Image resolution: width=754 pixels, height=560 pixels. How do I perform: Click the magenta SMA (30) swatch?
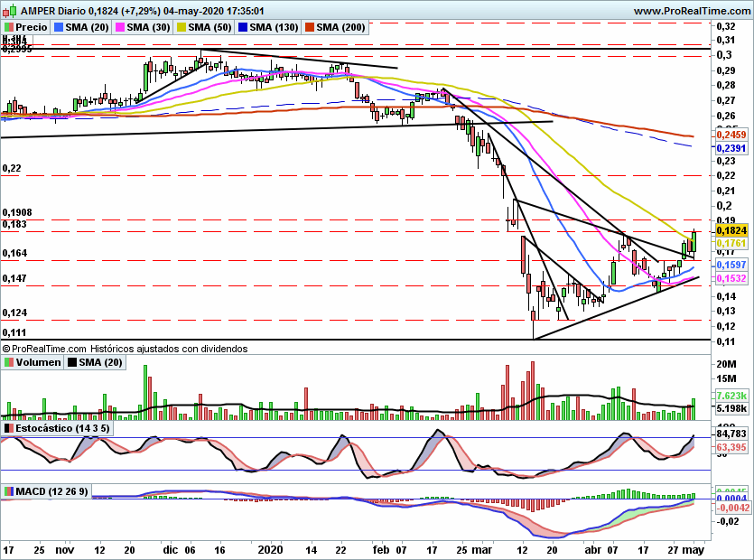(120, 28)
